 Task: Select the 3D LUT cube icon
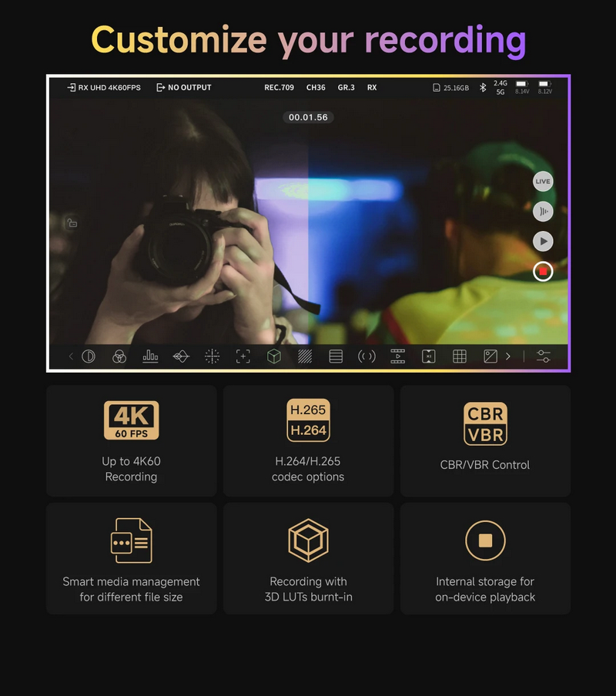point(274,356)
